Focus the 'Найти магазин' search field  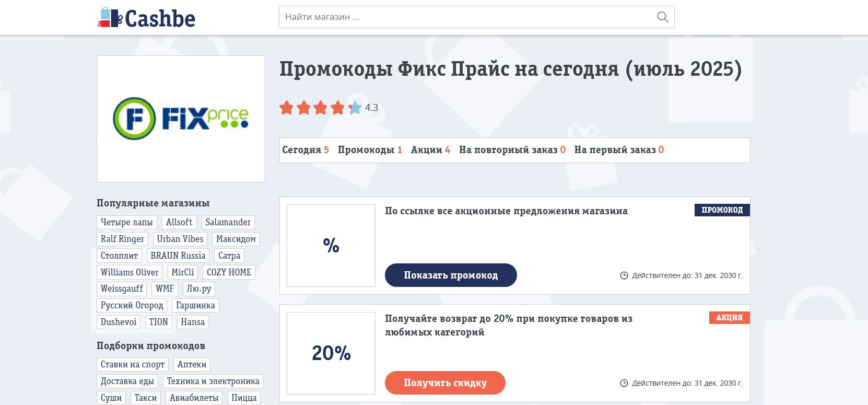[476, 17]
